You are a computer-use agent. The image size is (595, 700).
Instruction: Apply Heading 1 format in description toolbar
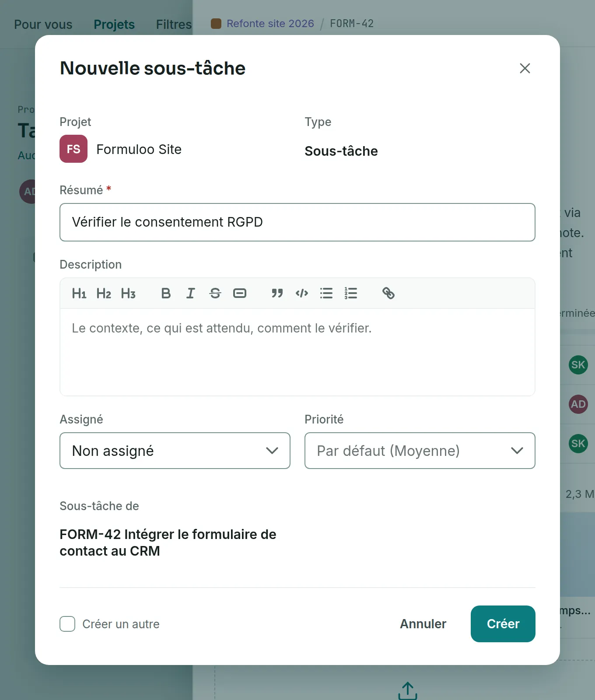point(79,293)
